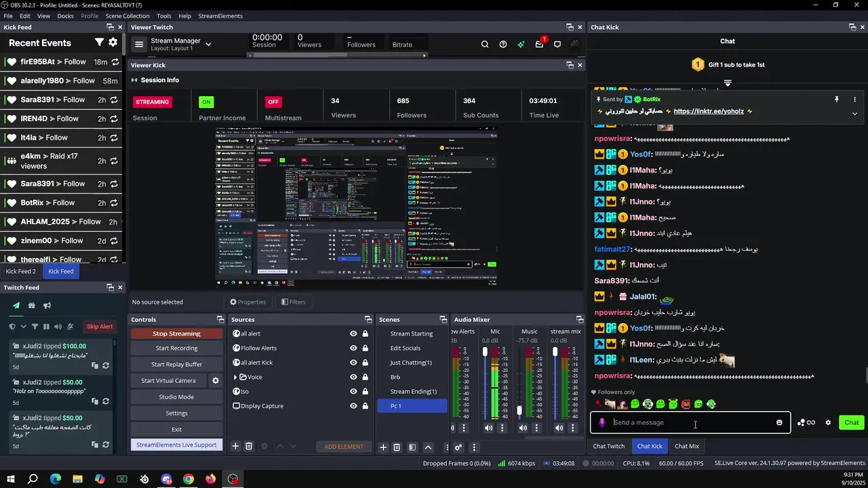
Task: Adjust the Mic volume fader
Action: pyautogui.click(x=485, y=352)
